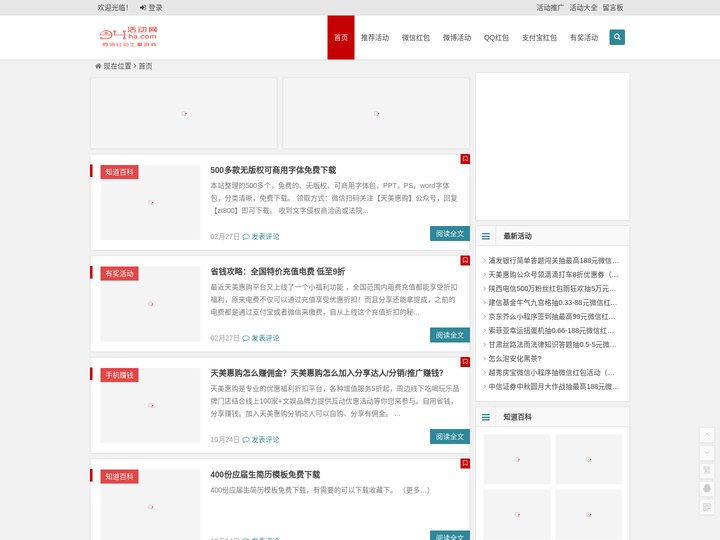Click 发表评论 under 省钱攻略 article
This screenshot has width=720, height=540.
265,338
